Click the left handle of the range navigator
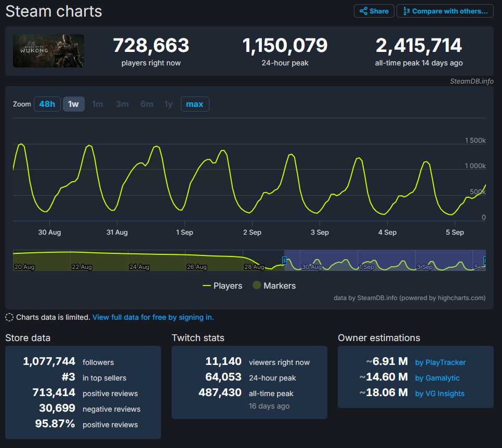Viewport: 502px width, 448px height. 284,260
